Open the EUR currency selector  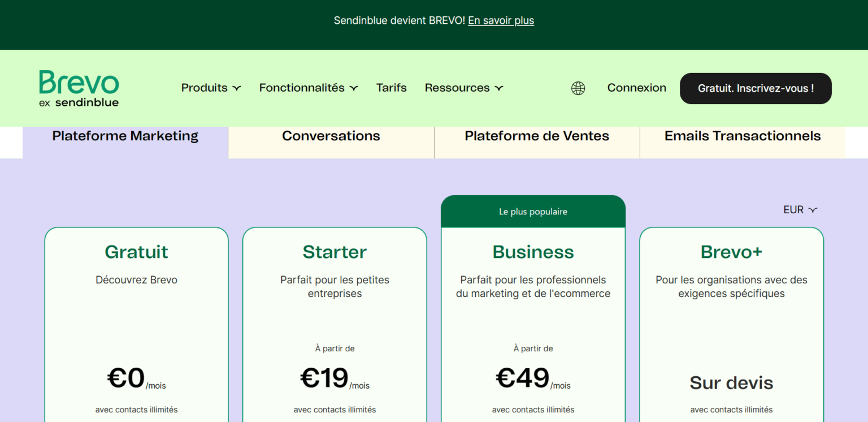click(799, 209)
